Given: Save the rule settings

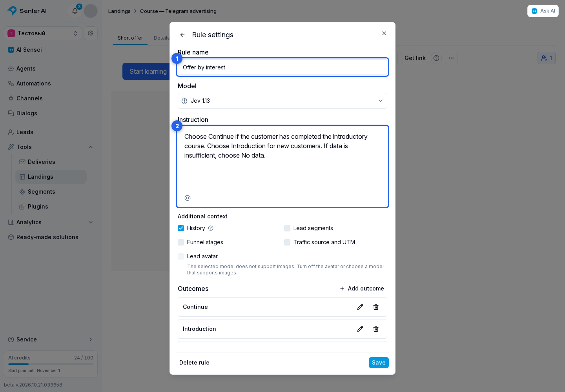Looking at the screenshot, I should tap(379, 363).
